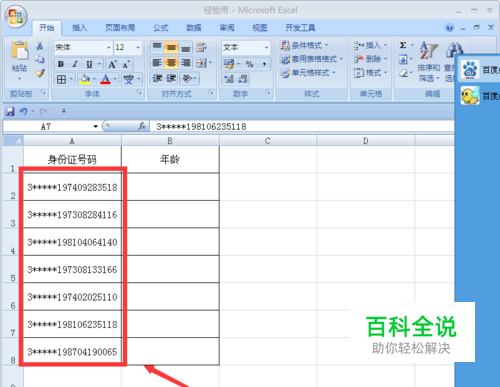
Task: Click the text orientation icon
Action: click(x=187, y=78)
